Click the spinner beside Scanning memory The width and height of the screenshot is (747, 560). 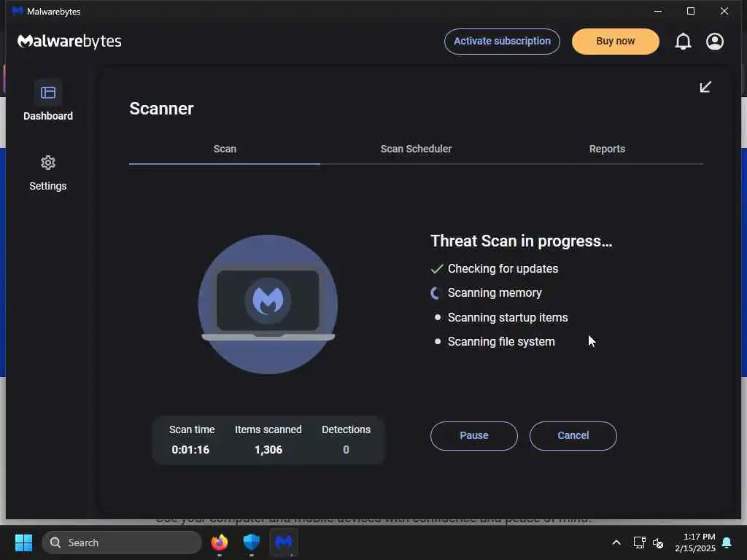pyautogui.click(x=435, y=293)
